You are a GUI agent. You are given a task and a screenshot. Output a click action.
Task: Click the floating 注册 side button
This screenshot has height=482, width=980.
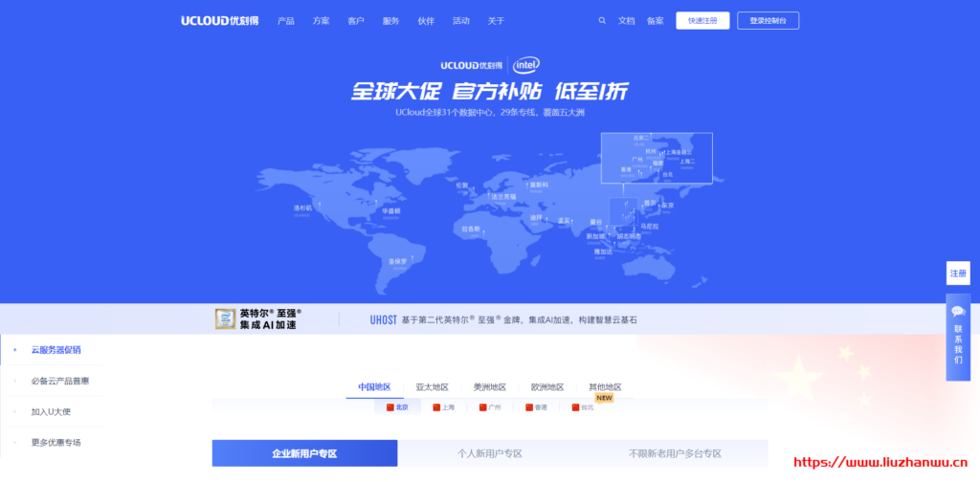click(958, 274)
